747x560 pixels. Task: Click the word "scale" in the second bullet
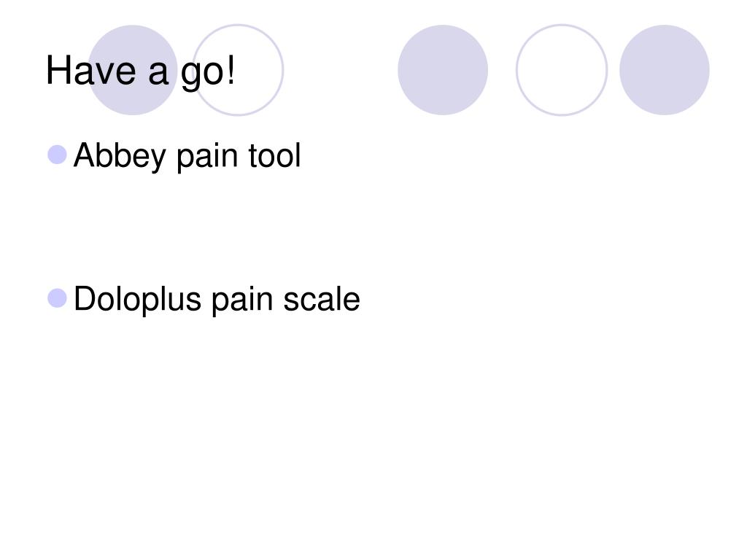[322, 299]
